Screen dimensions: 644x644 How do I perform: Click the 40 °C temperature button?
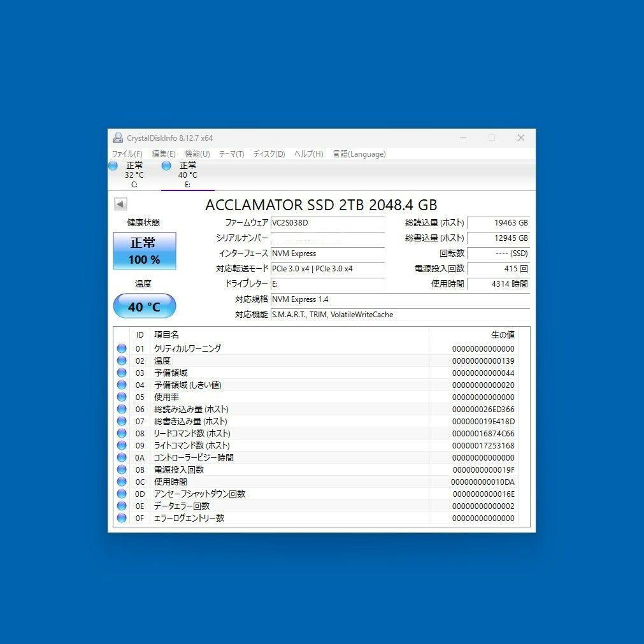pos(145,306)
